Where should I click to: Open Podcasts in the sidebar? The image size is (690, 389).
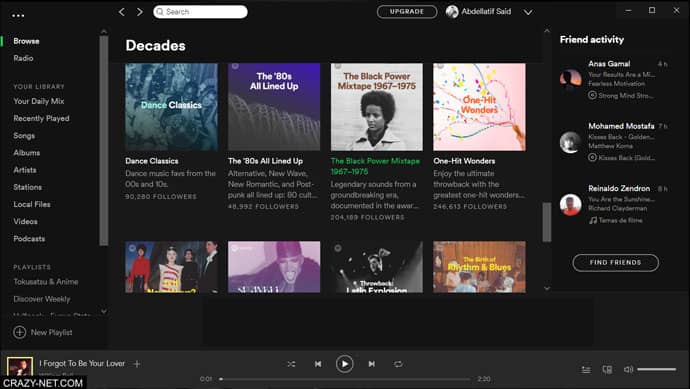tap(29, 239)
